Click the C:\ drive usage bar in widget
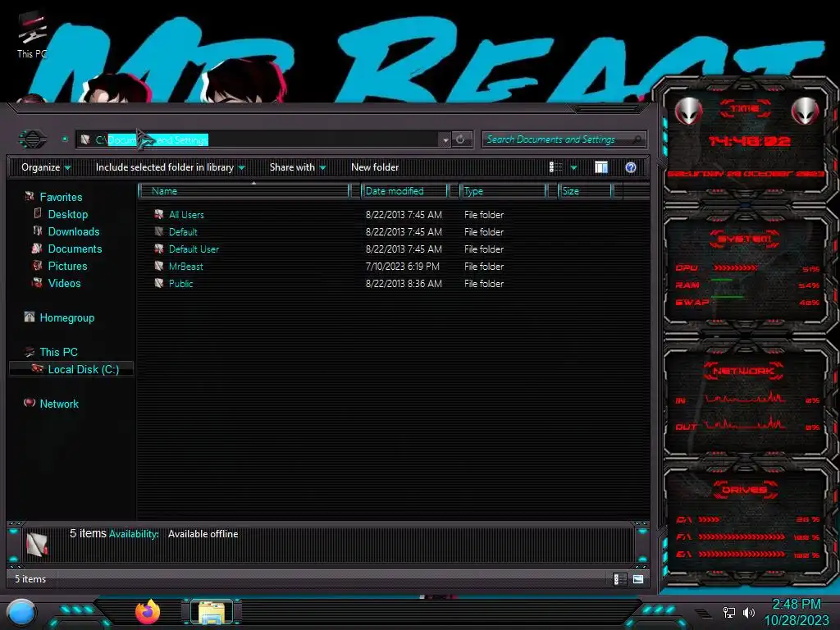 coord(709,519)
